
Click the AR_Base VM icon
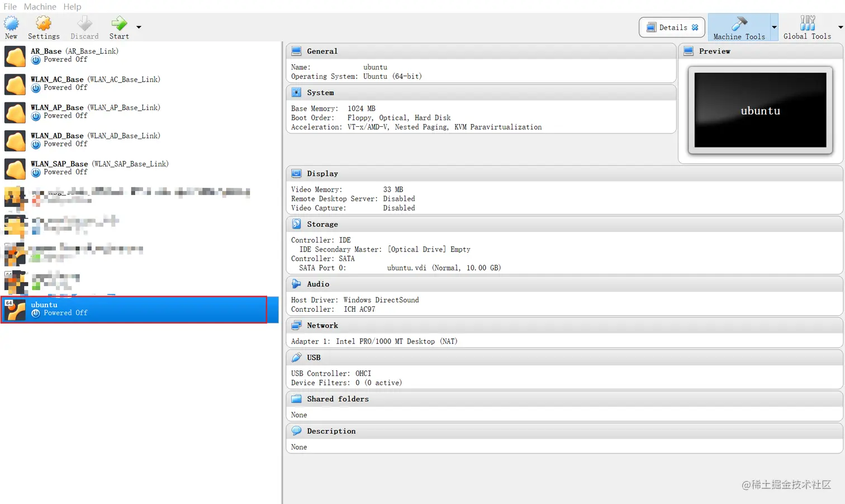click(x=15, y=56)
